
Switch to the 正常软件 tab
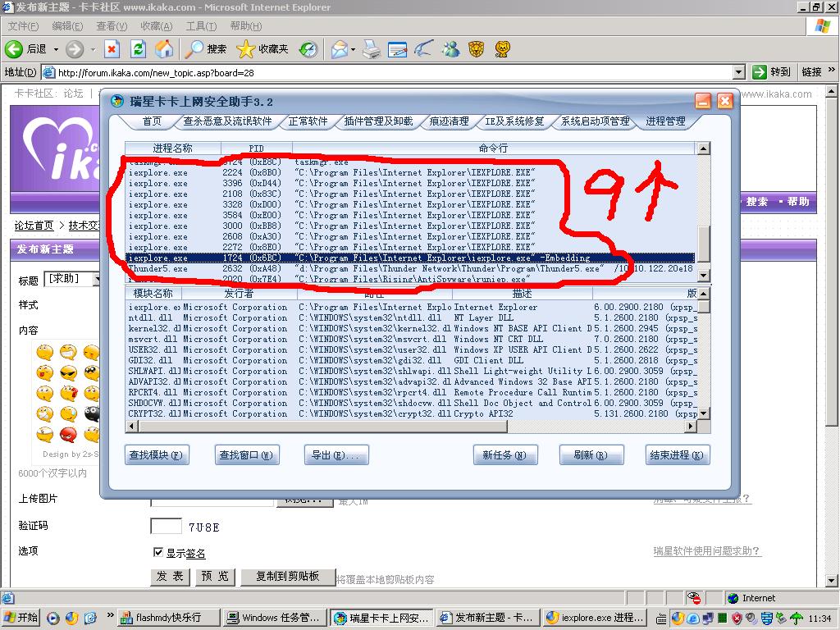[308, 121]
